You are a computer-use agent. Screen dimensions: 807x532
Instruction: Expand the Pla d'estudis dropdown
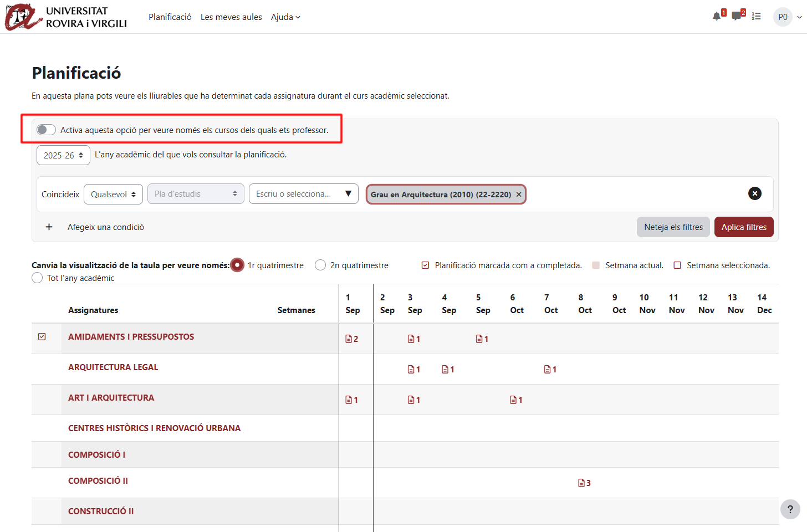pyautogui.click(x=196, y=194)
